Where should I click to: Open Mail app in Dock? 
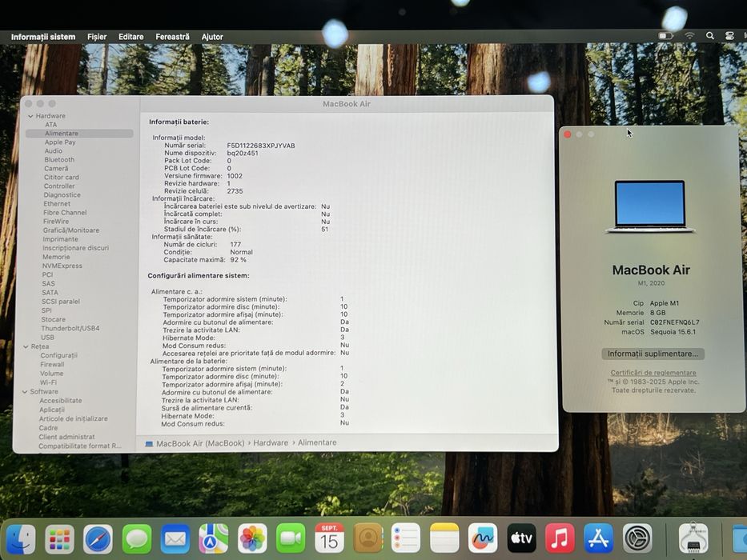pyautogui.click(x=175, y=539)
